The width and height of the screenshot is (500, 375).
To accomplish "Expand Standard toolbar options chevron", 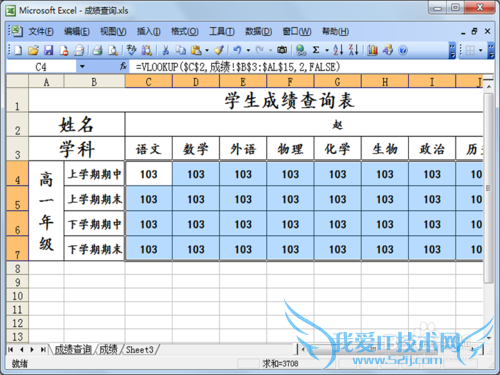I will pos(452,51).
